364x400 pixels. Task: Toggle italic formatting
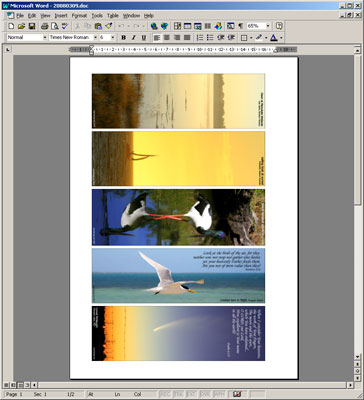point(133,38)
